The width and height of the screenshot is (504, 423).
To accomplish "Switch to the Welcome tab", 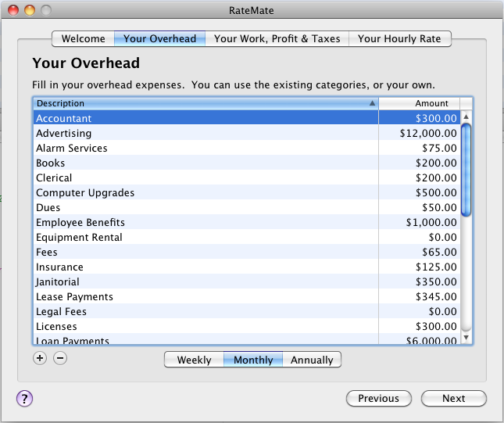I will click(83, 38).
